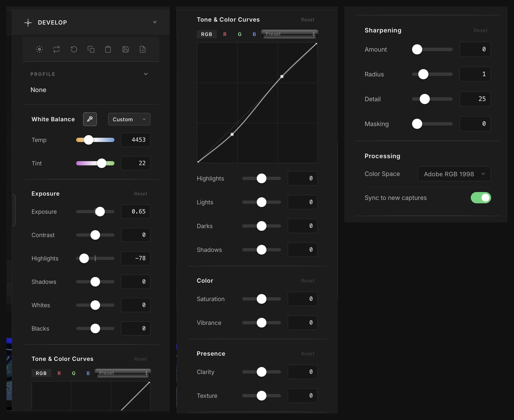Click the new preset file-plus icon
The width and height of the screenshot is (514, 420).
coord(143,49)
